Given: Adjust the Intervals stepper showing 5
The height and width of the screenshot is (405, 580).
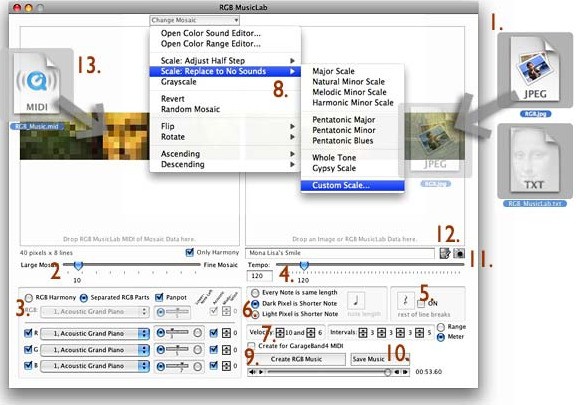Looking at the screenshot, I should pos(419,333).
